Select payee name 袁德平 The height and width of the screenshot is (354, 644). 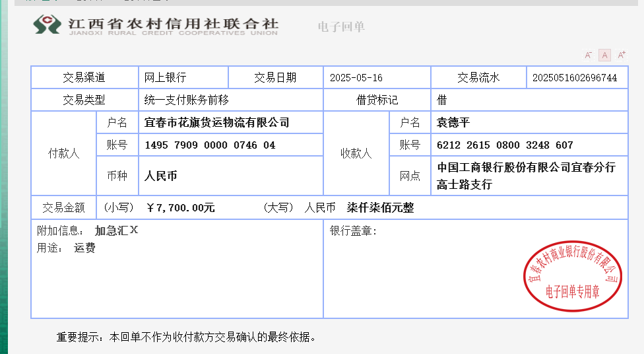[x=453, y=123]
